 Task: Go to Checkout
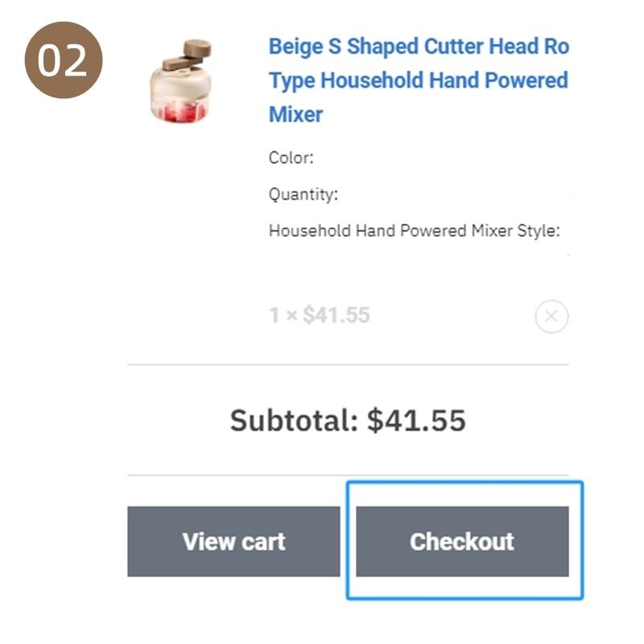click(x=462, y=541)
